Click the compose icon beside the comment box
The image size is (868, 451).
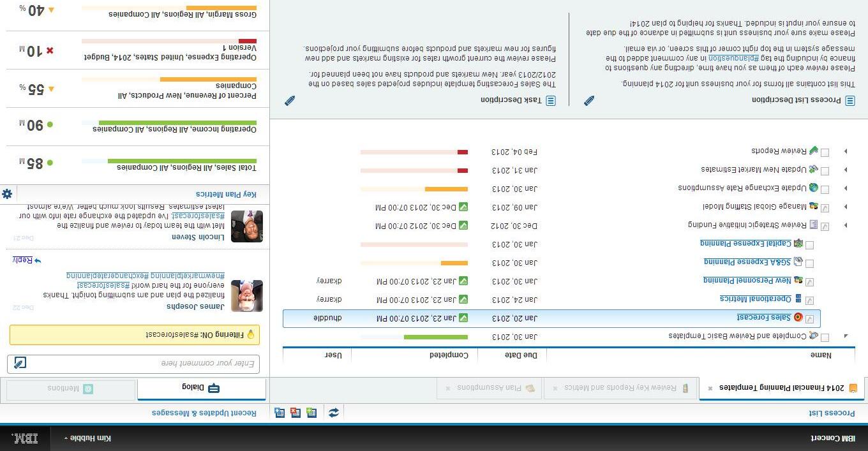[20, 363]
